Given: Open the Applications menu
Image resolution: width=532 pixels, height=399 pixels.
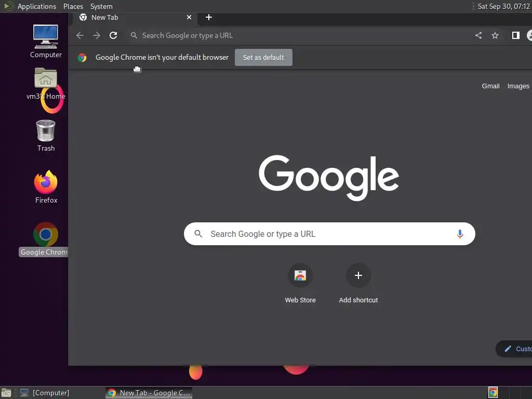Looking at the screenshot, I should click(37, 6).
